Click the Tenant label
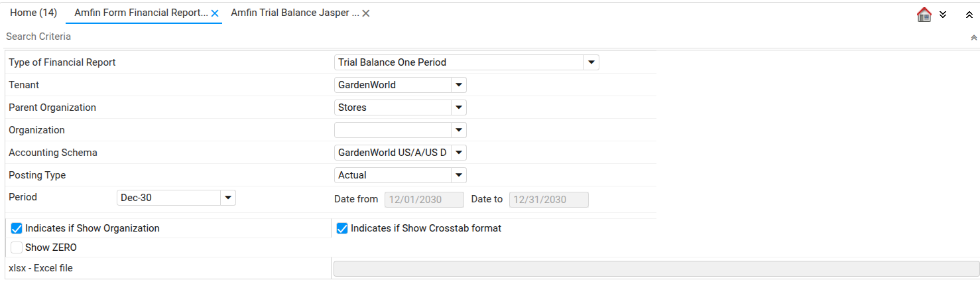The image size is (980, 282). (x=24, y=85)
